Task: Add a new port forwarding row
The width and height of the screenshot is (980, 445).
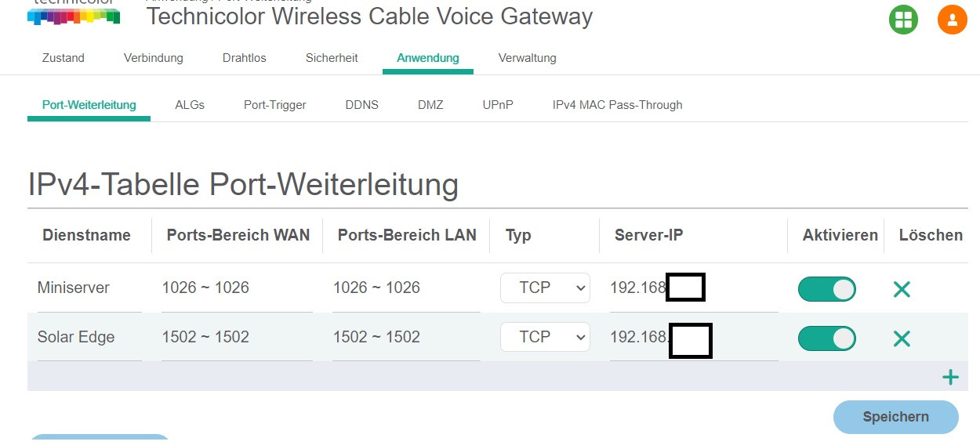Action: point(950,378)
